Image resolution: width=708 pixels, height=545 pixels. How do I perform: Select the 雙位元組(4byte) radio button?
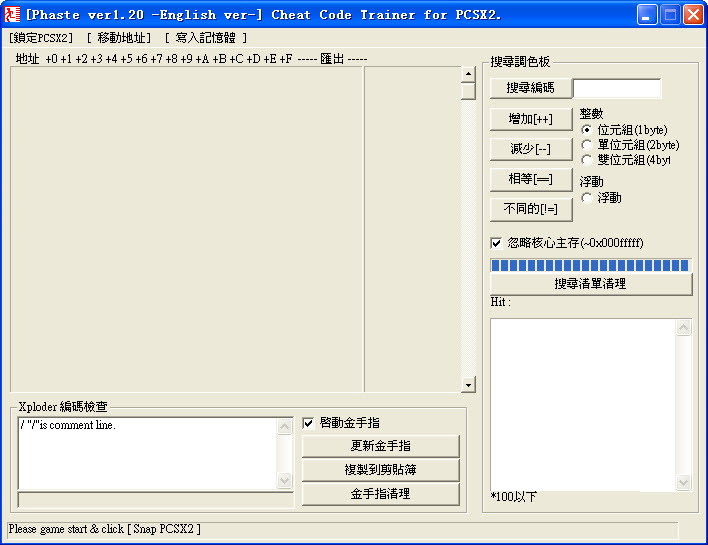click(587, 160)
